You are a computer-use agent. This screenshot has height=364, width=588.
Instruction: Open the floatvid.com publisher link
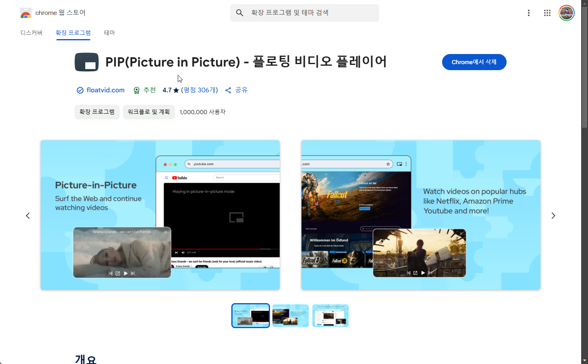point(105,90)
